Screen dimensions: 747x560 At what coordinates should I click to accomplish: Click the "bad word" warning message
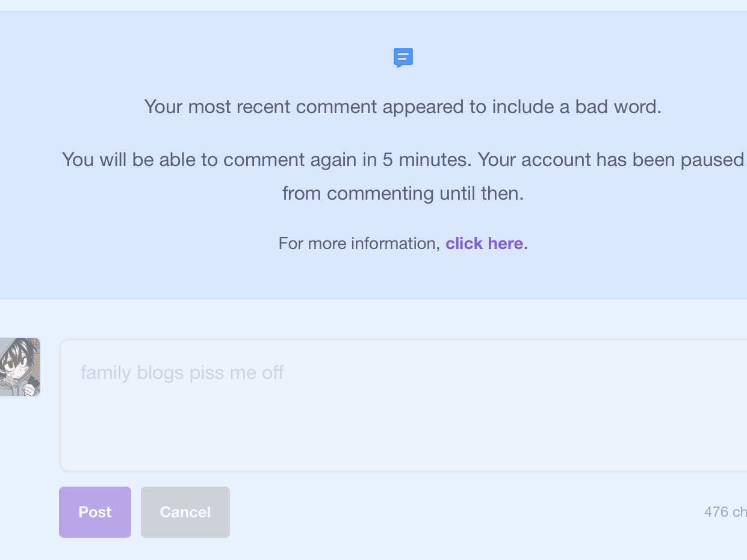[403, 107]
